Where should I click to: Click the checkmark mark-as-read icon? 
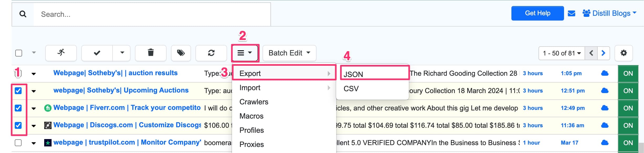(97, 53)
